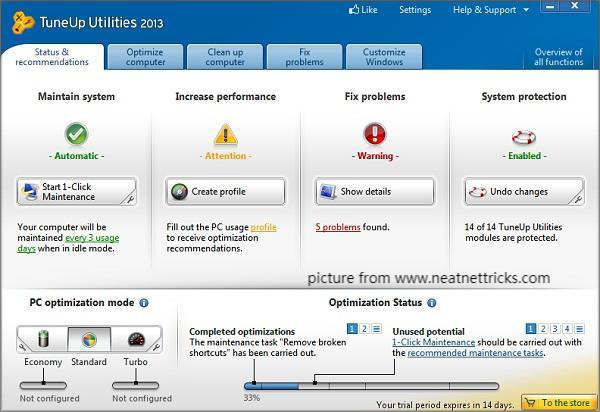Start 1-Click Maintenance
The image size is (600, 412).
tap(77, 191)
